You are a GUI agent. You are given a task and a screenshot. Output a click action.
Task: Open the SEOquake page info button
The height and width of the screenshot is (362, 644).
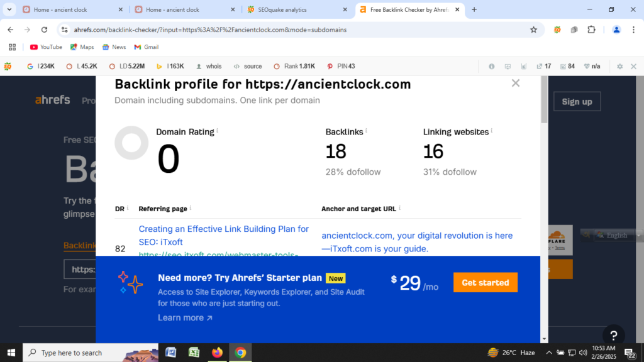(491, 66)
